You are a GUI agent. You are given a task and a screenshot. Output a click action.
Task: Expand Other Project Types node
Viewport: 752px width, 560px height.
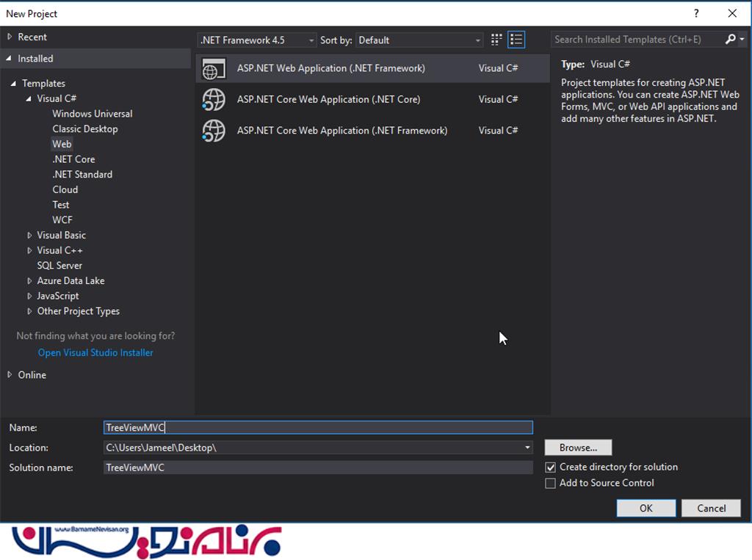click(29, 312)
